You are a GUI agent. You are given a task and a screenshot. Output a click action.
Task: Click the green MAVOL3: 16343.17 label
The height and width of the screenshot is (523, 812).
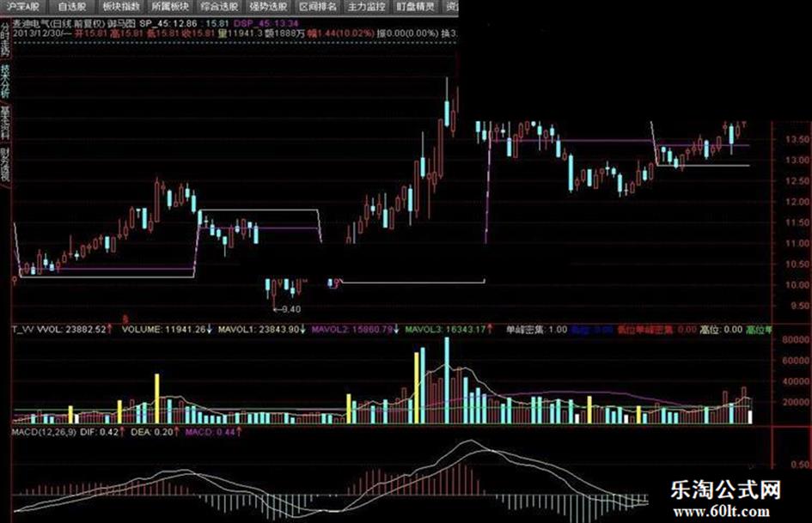click(x=445, y=329)
